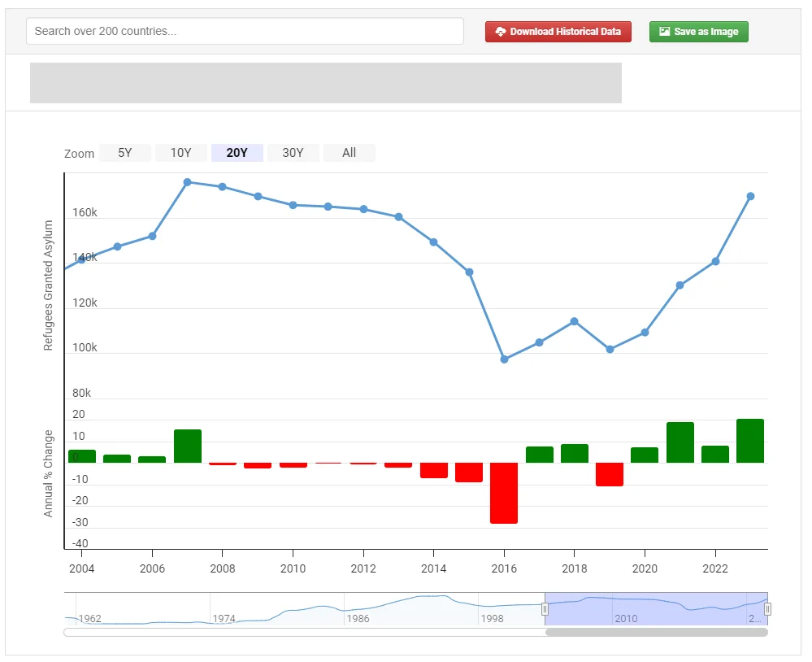The image size is (812, 662).
Task: Choose the 30Y zoom range
Action: (x=293, y=153)
